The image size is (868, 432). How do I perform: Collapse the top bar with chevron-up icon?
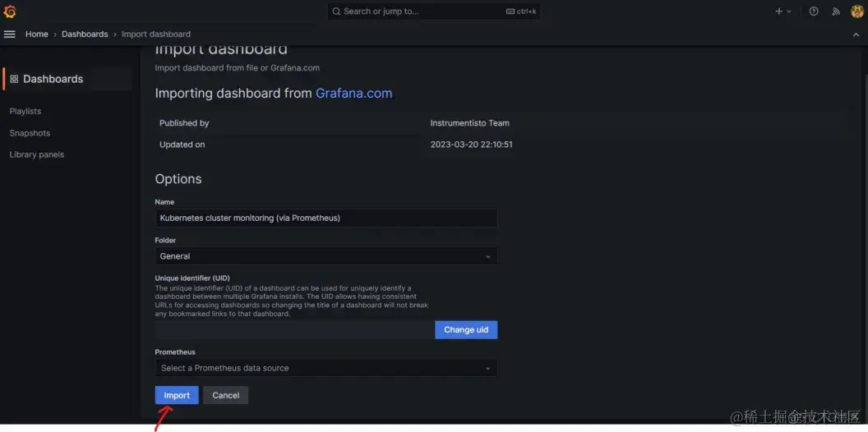pyautogui.click(x=856, y=34)
